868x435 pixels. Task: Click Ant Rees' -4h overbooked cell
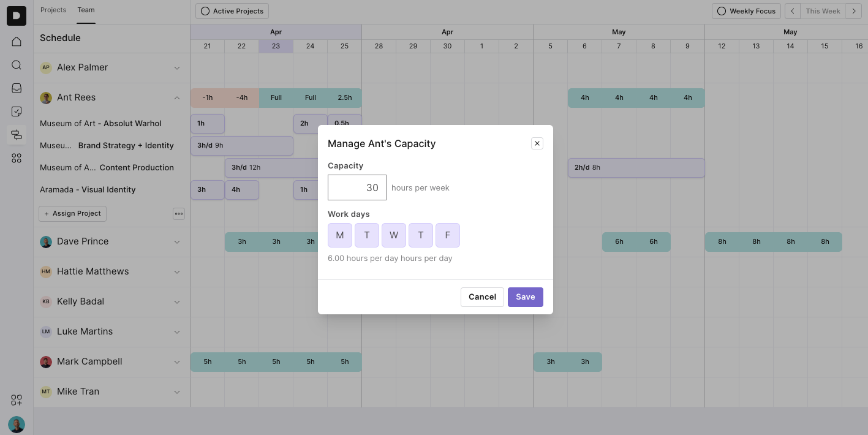pos(242,98)
